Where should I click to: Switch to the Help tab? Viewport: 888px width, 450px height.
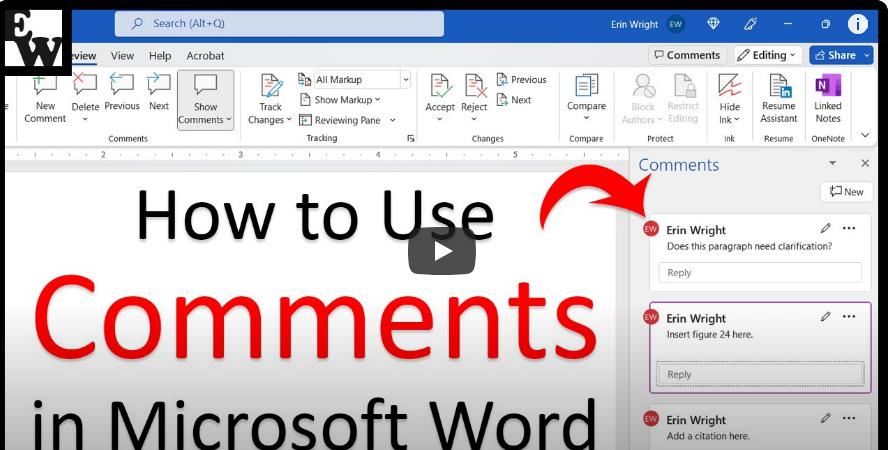(160, 55)
